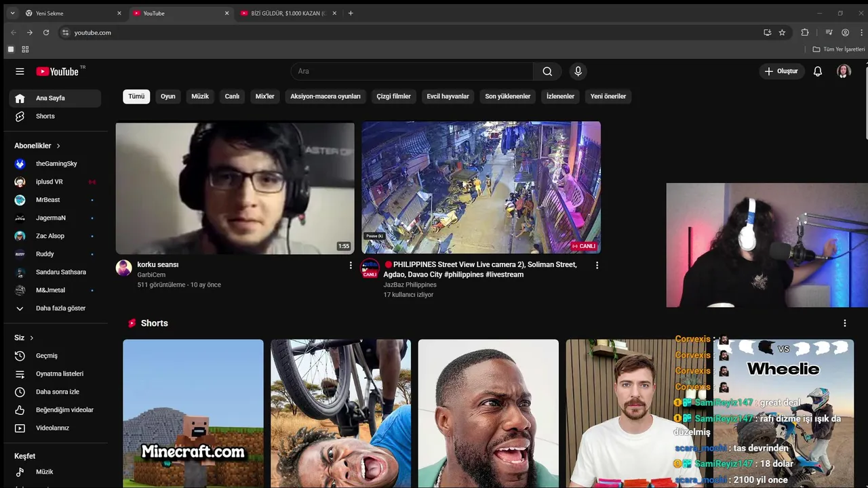Open Müzik under Keşfet
Viewport: 868px width, 488px height.
55,472
